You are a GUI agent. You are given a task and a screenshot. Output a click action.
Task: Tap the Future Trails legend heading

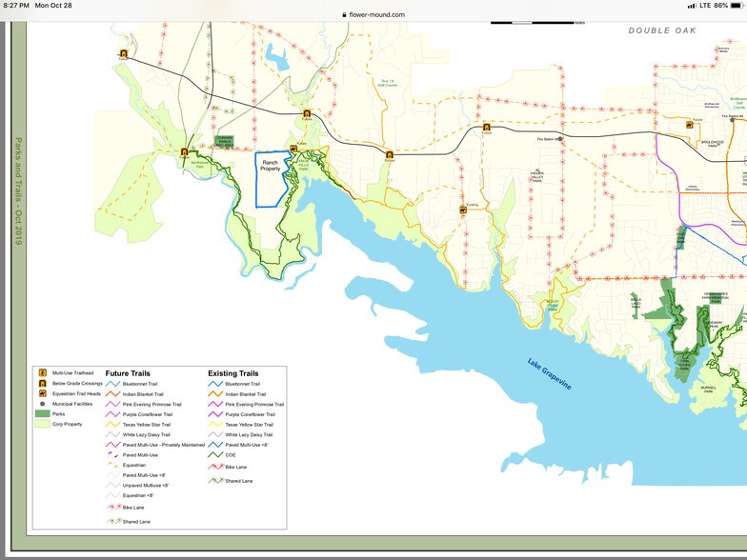click(x=127, y=373)
